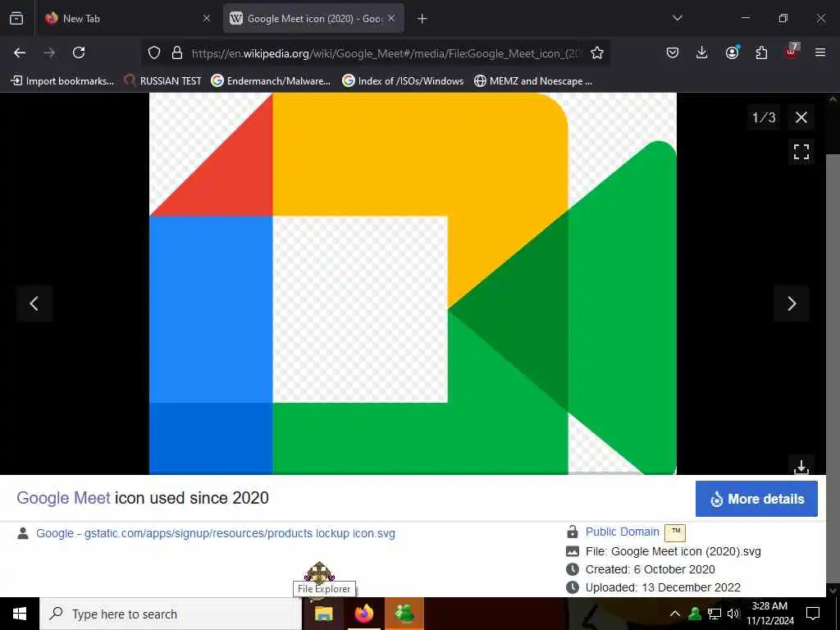The height and width of the screenshot is (630, 840).
Task: Open Import bookmarks item
Action: point(62,81)
